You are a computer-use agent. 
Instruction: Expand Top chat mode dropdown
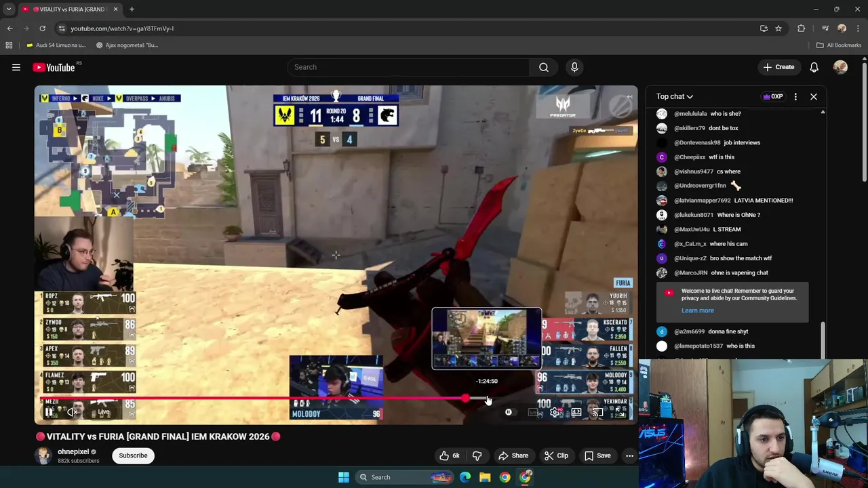[x=675, y=96]
